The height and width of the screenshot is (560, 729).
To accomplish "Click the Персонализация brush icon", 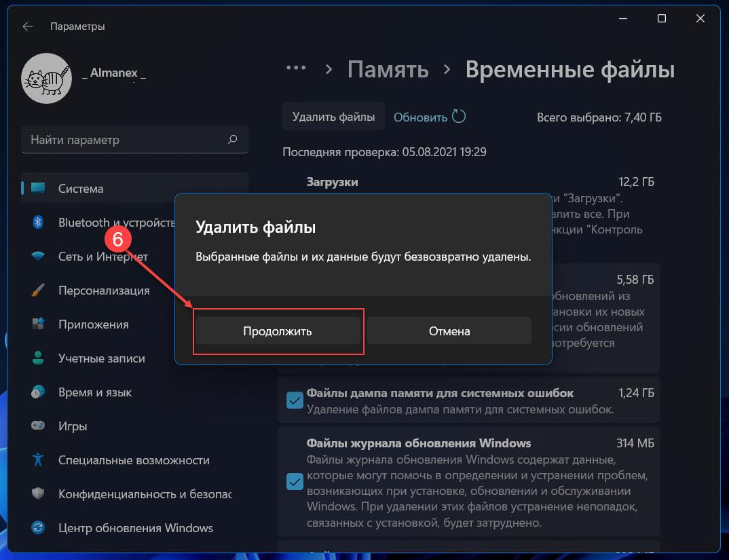I will [x=37, y=291].
